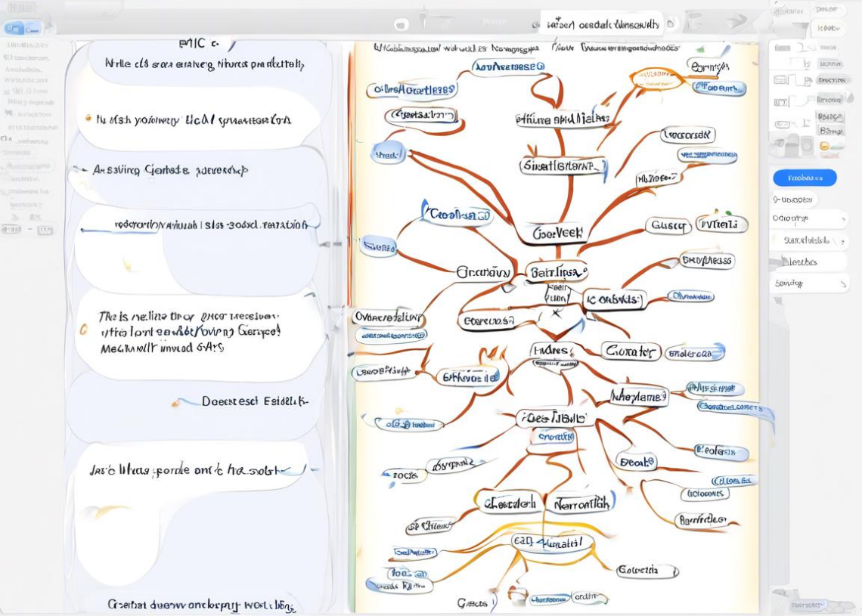Click the topmost outline item in the left panel

tap(204, 64)
